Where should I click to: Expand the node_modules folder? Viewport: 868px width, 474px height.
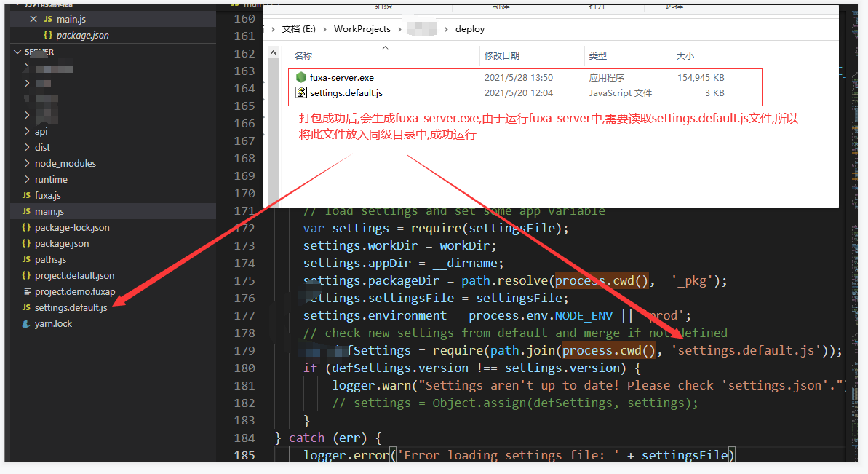coord(27,163)
